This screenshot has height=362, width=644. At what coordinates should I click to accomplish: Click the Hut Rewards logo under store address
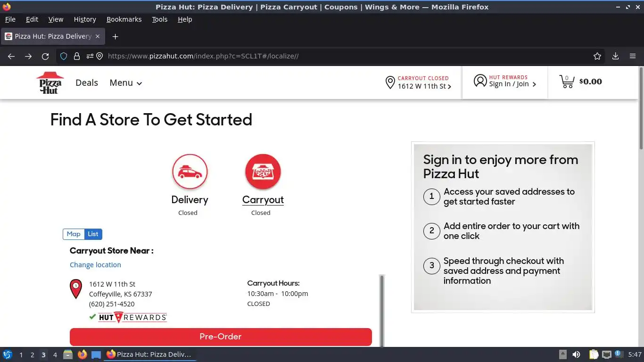(132, 317)
